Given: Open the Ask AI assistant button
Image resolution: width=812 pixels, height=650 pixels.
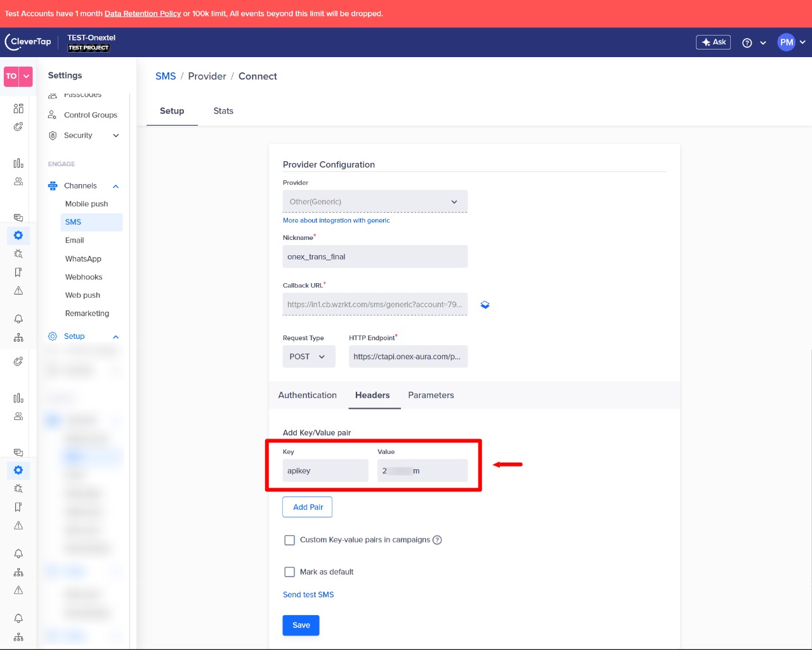Looking at the screenshot, I should tap(713, 42).
